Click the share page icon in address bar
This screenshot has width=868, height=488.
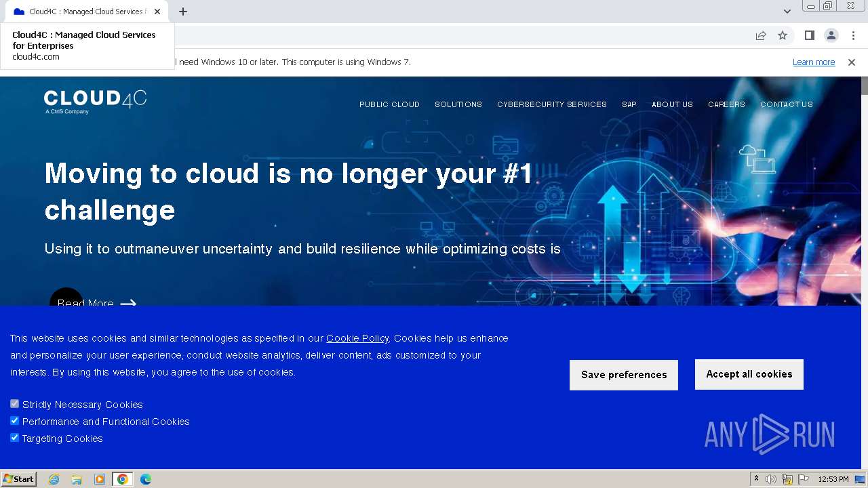[761, 35]
